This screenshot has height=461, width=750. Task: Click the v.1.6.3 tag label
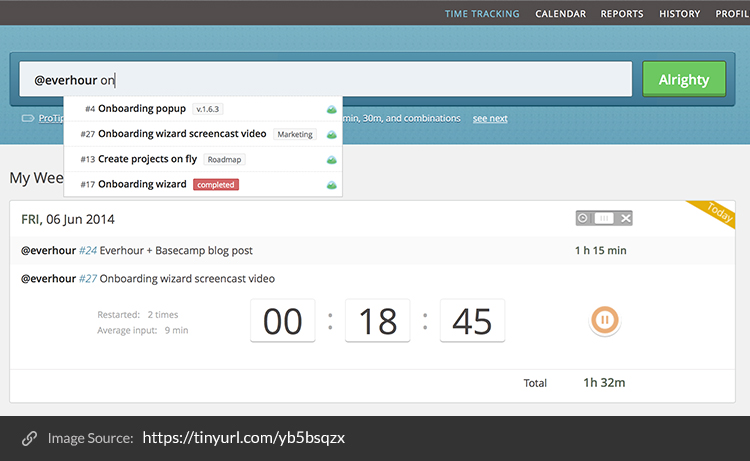pos(208,109)
